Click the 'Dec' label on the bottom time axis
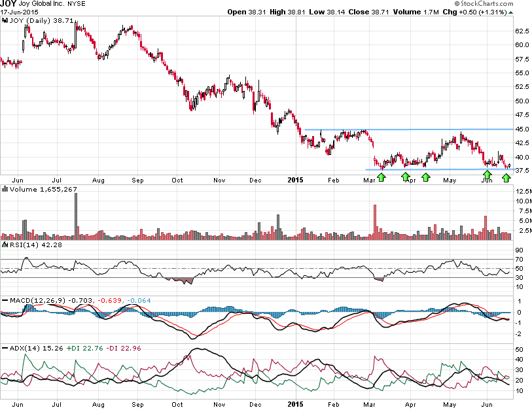Screen dimensions: 532x410 [255, 405]
